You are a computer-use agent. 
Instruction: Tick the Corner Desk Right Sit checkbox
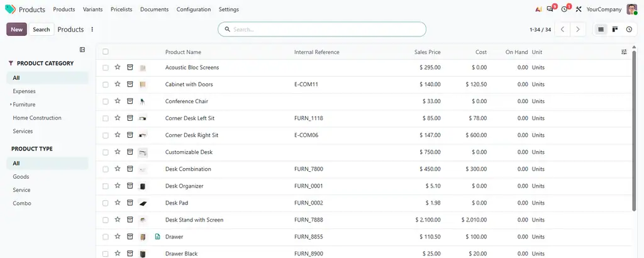tap(106, 135)
